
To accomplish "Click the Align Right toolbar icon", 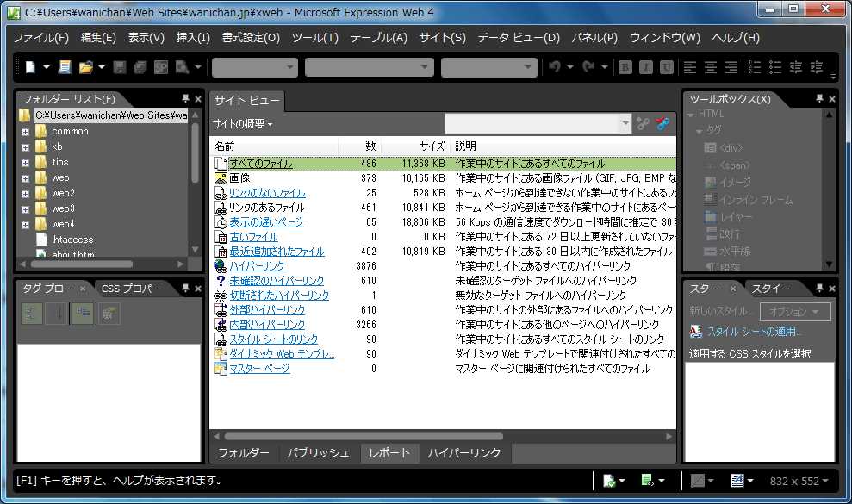I will [x=731, y=67].
